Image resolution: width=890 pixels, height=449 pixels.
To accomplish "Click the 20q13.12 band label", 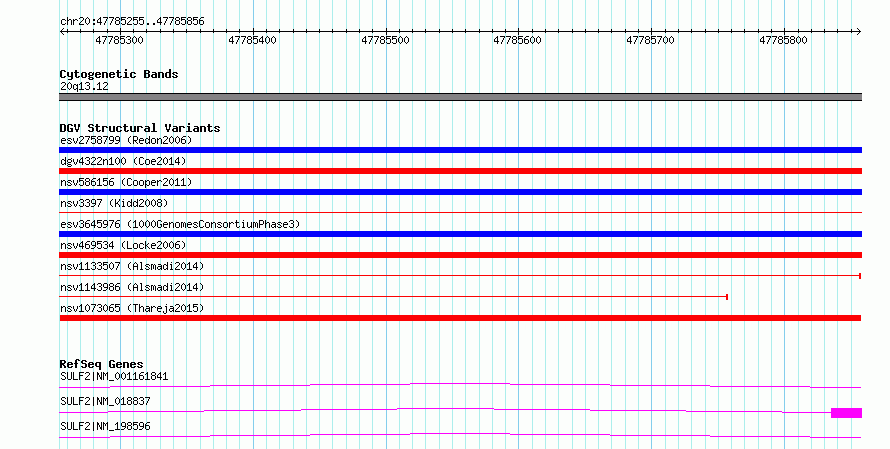I will pos(84,86).
